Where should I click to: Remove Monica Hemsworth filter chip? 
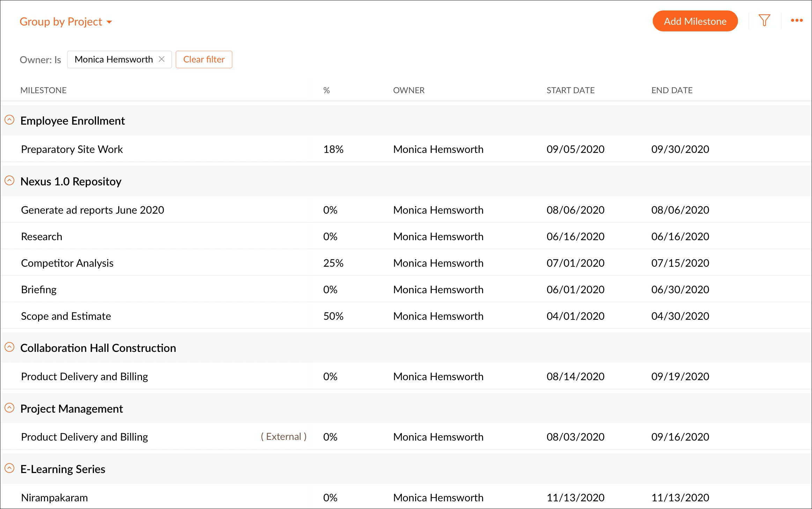pos(162,59)
